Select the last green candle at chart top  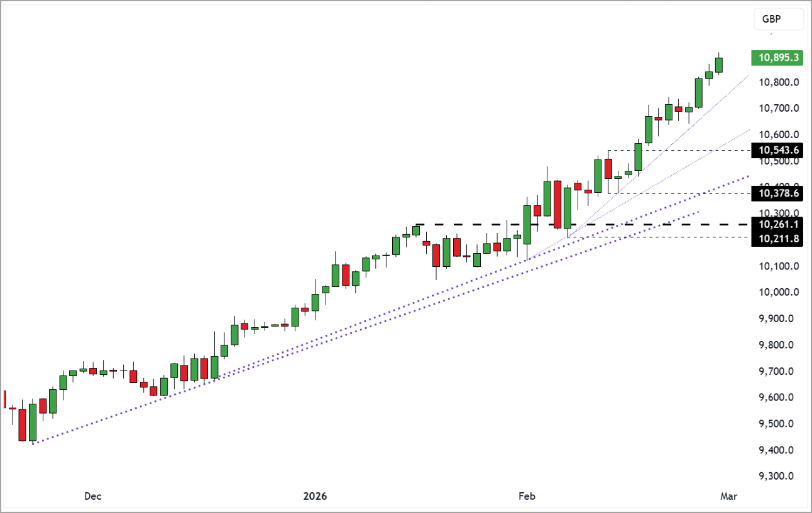(719, 65)
